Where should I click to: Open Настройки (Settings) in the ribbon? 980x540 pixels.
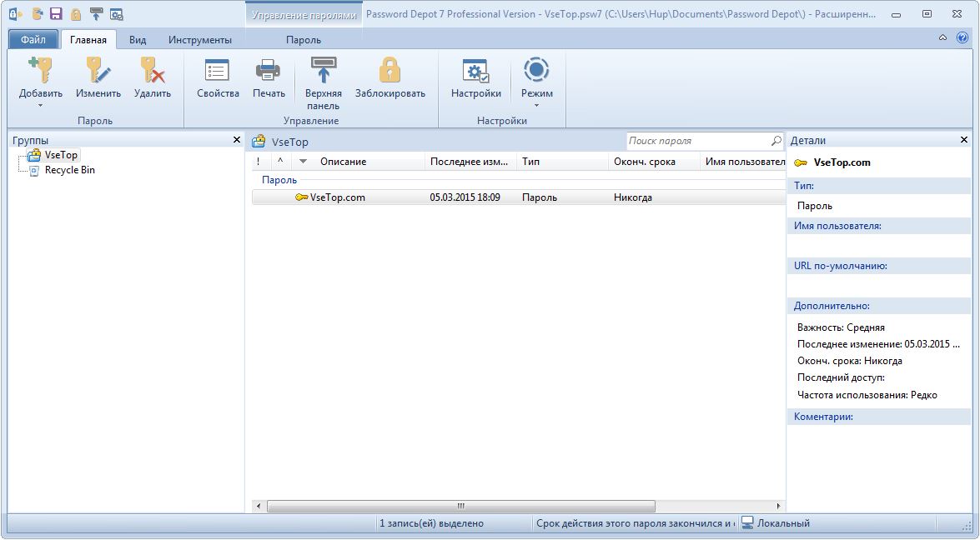pos(476,77)
